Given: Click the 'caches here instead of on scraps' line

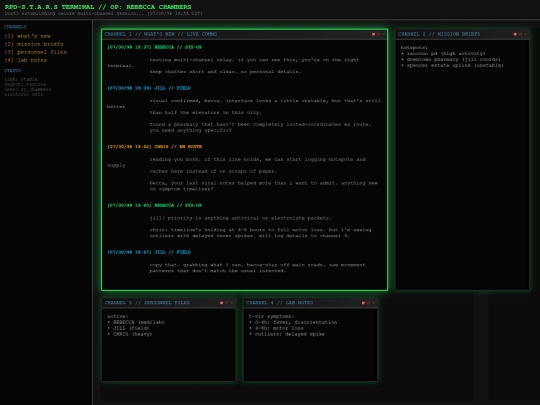Looking at the screenshot, I should pos(213,172).
